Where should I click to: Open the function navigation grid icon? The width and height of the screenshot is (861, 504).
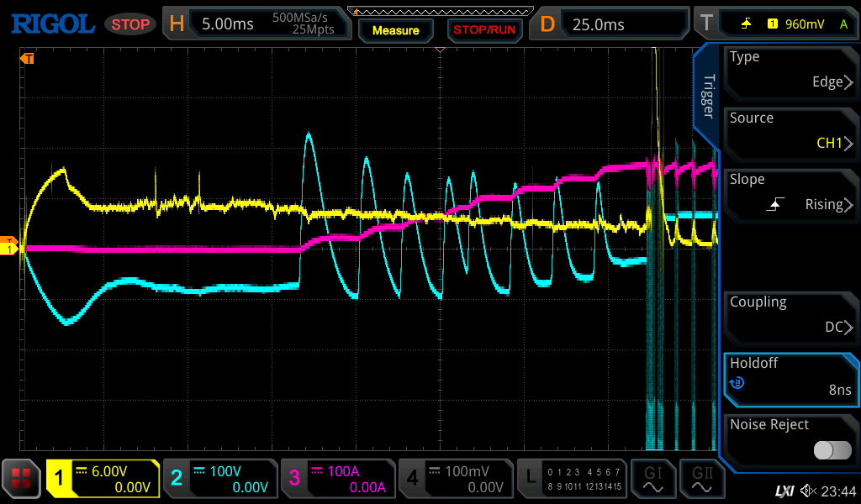22,479
